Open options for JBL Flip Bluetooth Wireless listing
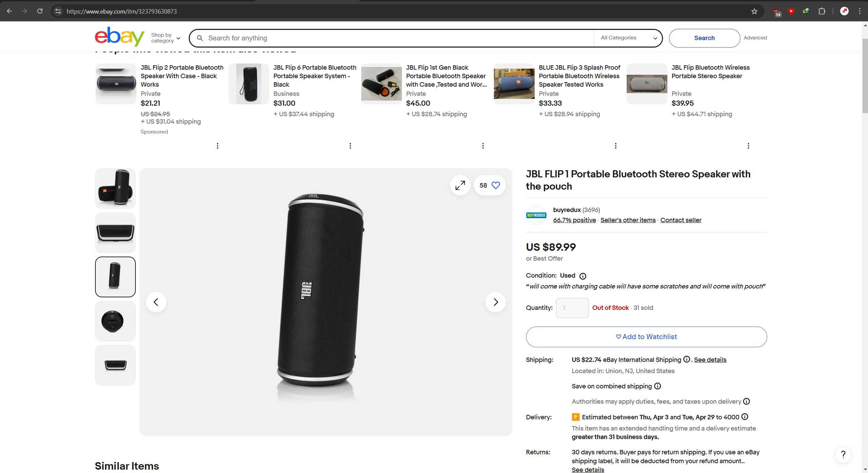This screenshot has height=473, width=868. pyautogui.click(x=748, y=146)
